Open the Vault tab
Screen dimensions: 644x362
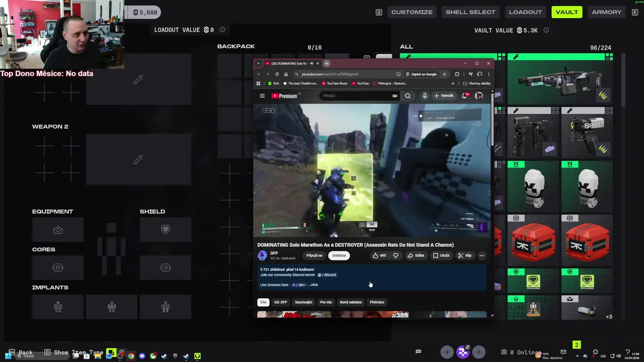[x=567, y=12]
